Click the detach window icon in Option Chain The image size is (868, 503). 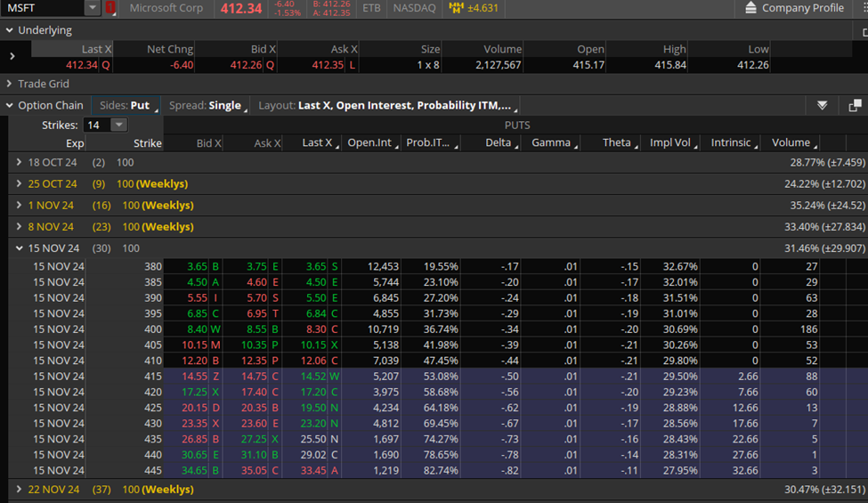point(855,105)
